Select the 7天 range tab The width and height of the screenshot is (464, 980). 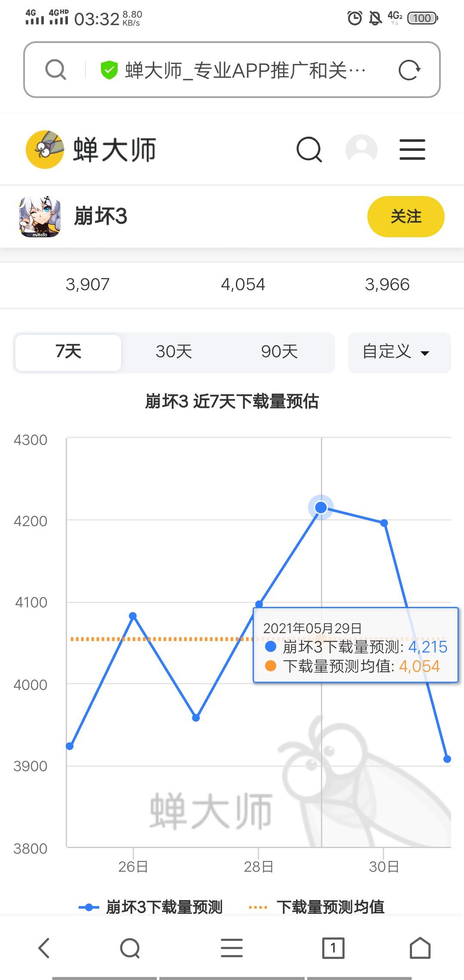click(x=68, y=352)
